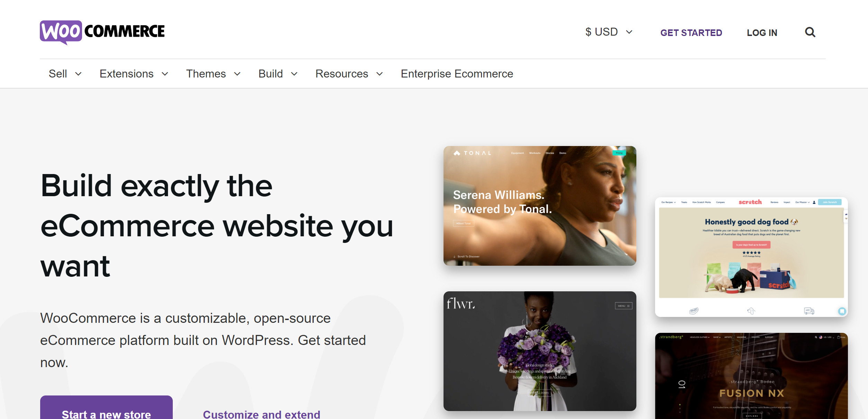The image size is (868, 419).
Task: Expand the Extensions dropdown menu
Action: (x=134, y=74)
